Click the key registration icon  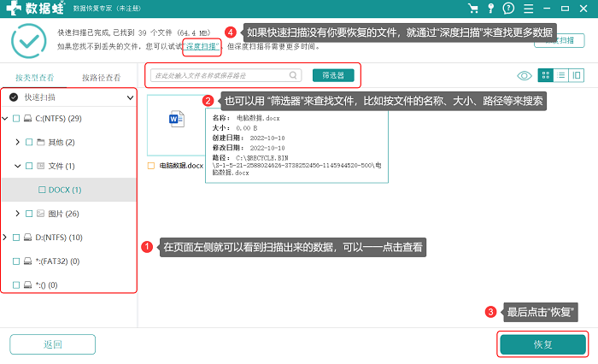pos(491,9)
